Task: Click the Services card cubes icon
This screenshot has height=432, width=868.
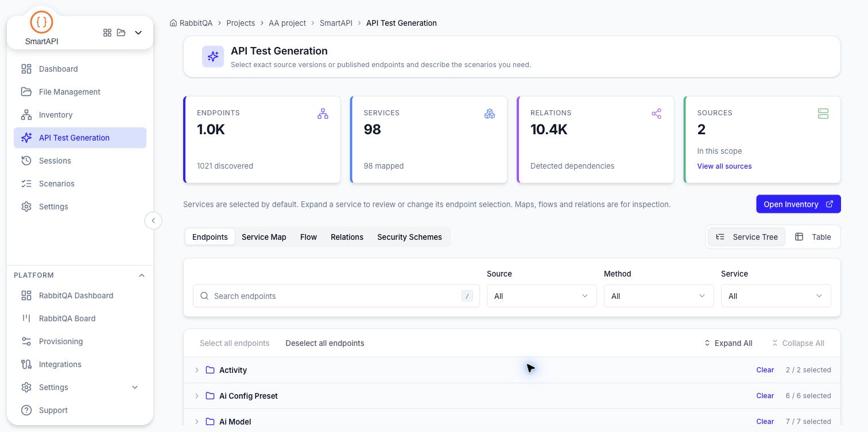Action: click(x=490, y=114)
